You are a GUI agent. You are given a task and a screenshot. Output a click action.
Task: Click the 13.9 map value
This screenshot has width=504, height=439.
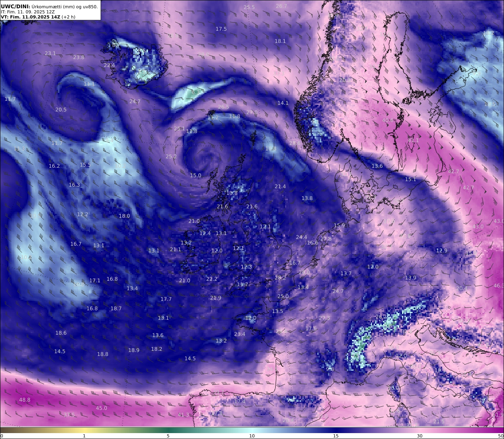[x=411, y=278]
